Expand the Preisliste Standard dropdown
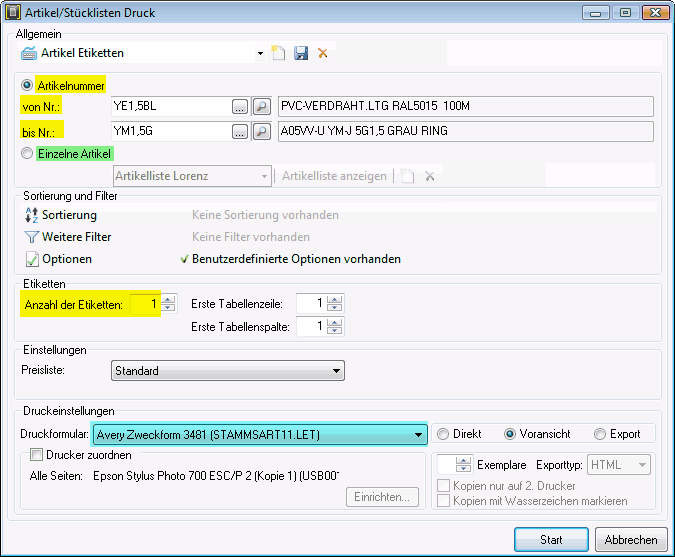Screen dimensions: 675x557 (x=336, y=371)
